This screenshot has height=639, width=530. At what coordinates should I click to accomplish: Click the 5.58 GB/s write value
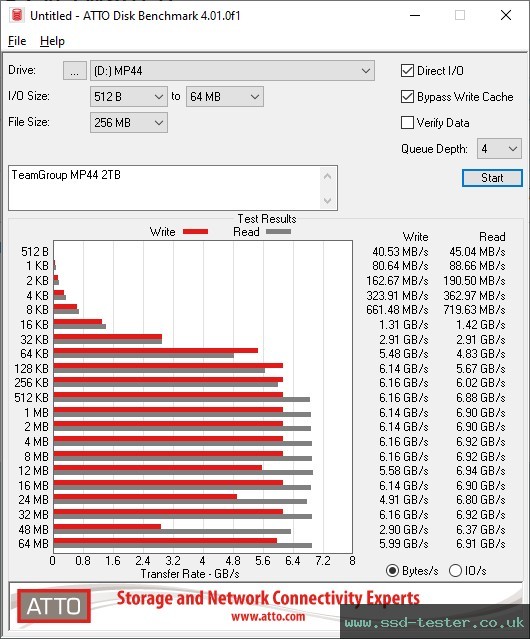tap(404, 471)
